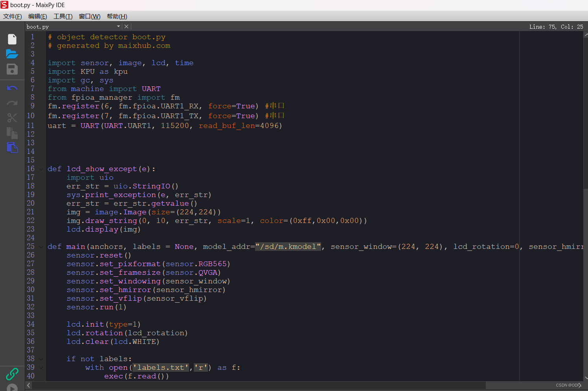Click the vertical scrollbar down arrow
The height and width of the screenshot is (391, 588).
(586, 378)
